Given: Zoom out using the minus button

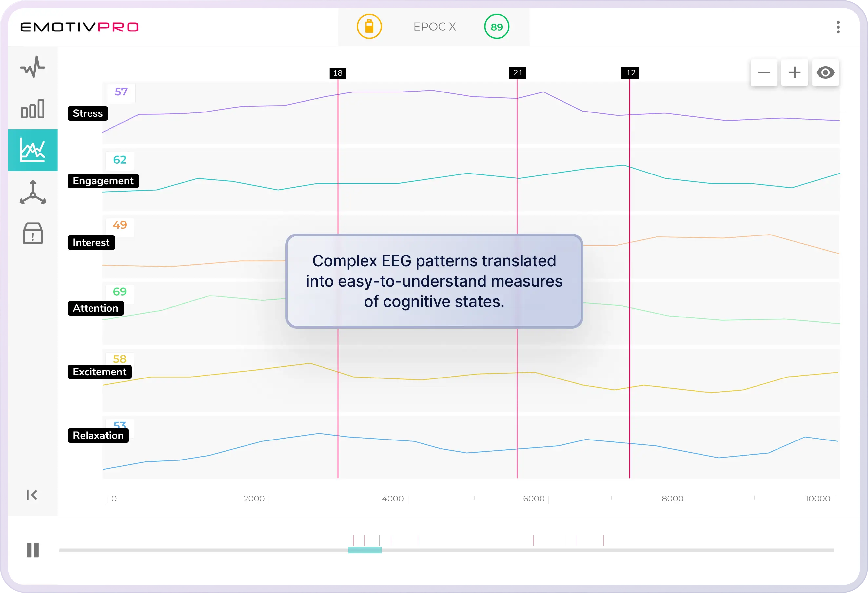Looking at the screenshot, I should (764, 72).
